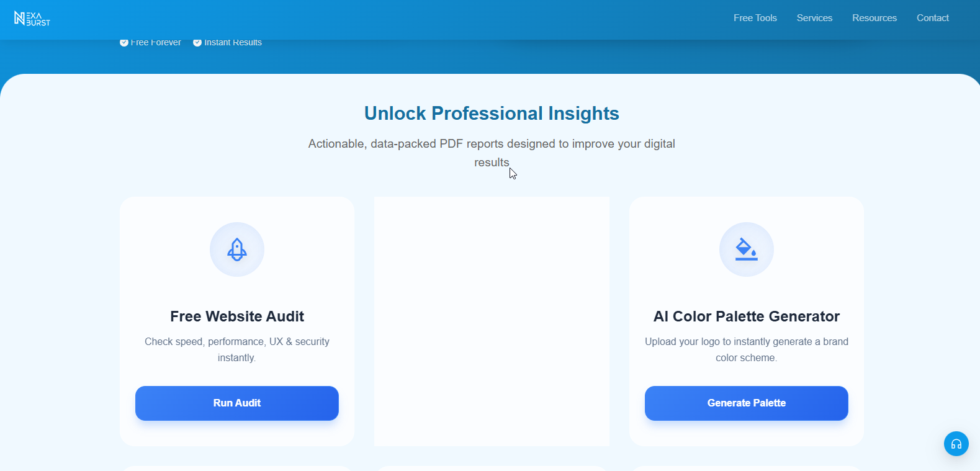Click the checkmark icon beside Instant Results
This screenshot has width=980, height=471.
(197, 42)
